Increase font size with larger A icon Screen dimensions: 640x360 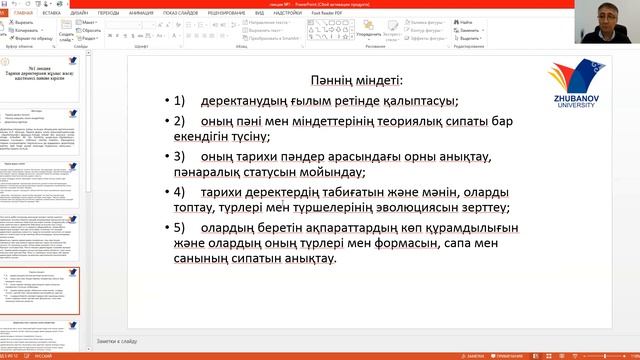(x=160, y=25)
